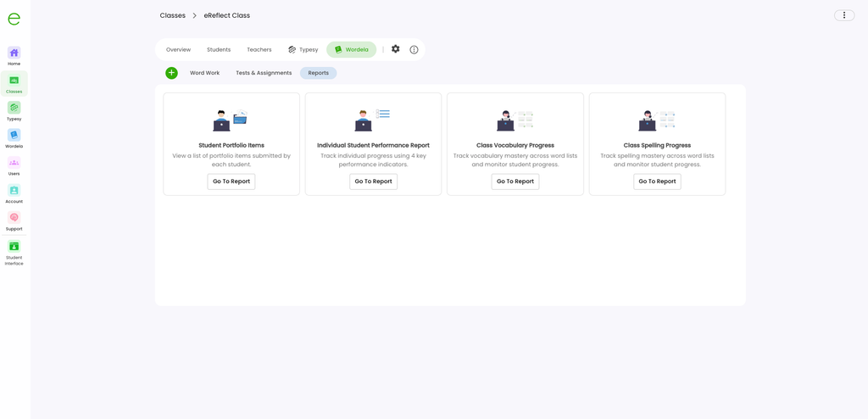Open class settings gear icon
Image resolution: width=868 pixels, height=419 pixels.
tap(395, 49)
